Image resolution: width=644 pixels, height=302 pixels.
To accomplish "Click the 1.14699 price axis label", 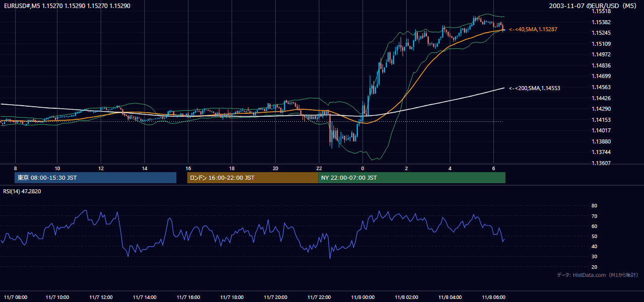I will tap(602, 76).
